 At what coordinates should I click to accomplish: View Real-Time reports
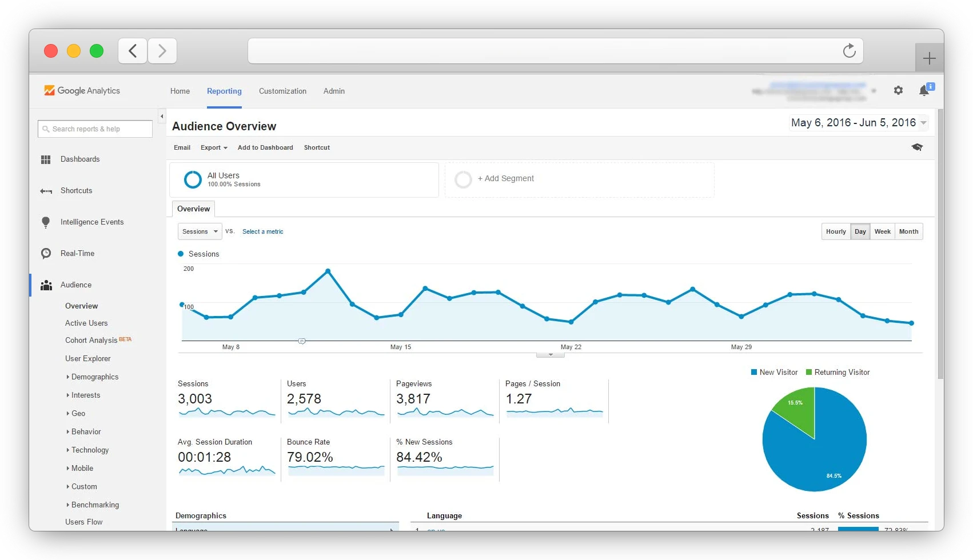[x=78, y=253]
